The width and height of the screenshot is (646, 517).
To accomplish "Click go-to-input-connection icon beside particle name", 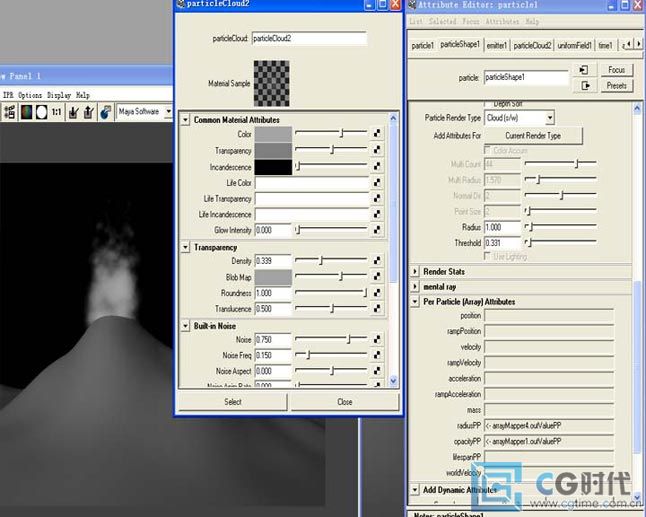I will pos(584,70).
